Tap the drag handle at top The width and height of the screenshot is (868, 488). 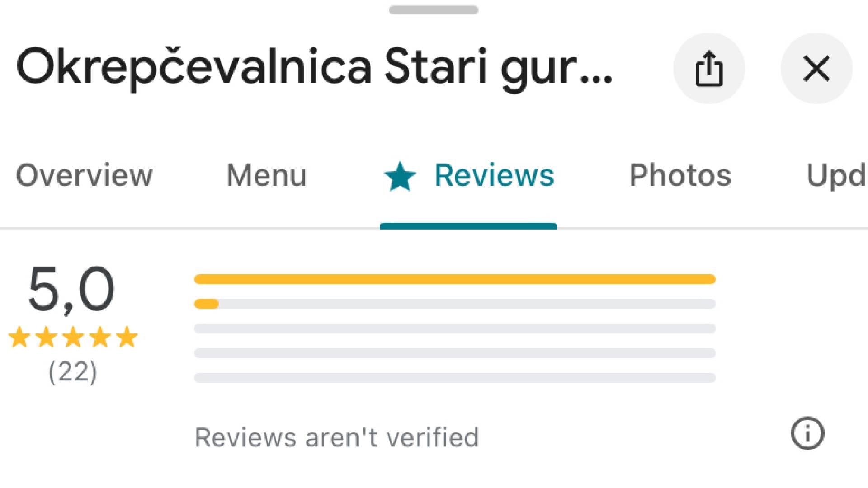click(x=434, y=10)
